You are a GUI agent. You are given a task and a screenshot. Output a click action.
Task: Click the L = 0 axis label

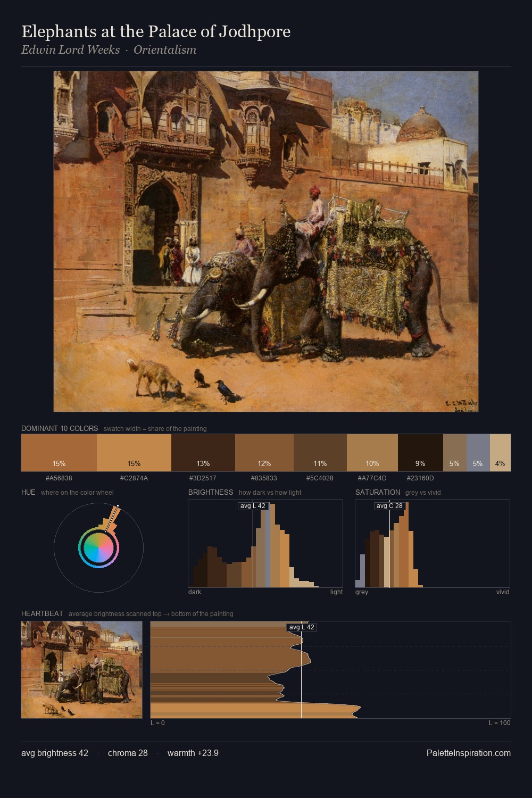pos(157,723)
